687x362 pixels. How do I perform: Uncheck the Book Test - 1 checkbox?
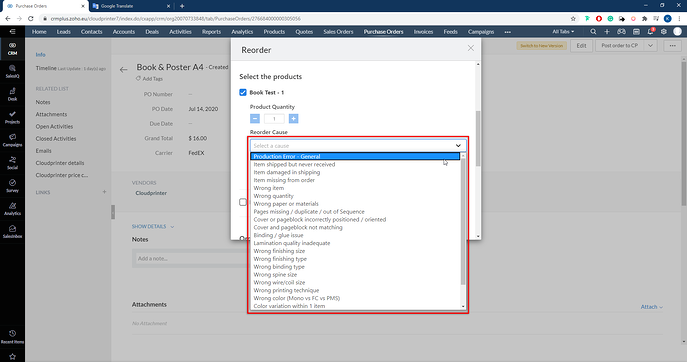click(243, 92)
